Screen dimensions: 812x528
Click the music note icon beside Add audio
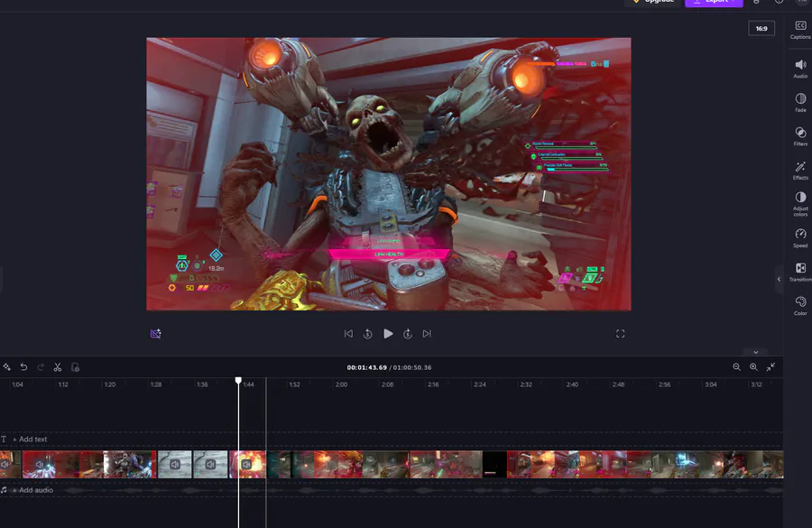tap(4, 490)
